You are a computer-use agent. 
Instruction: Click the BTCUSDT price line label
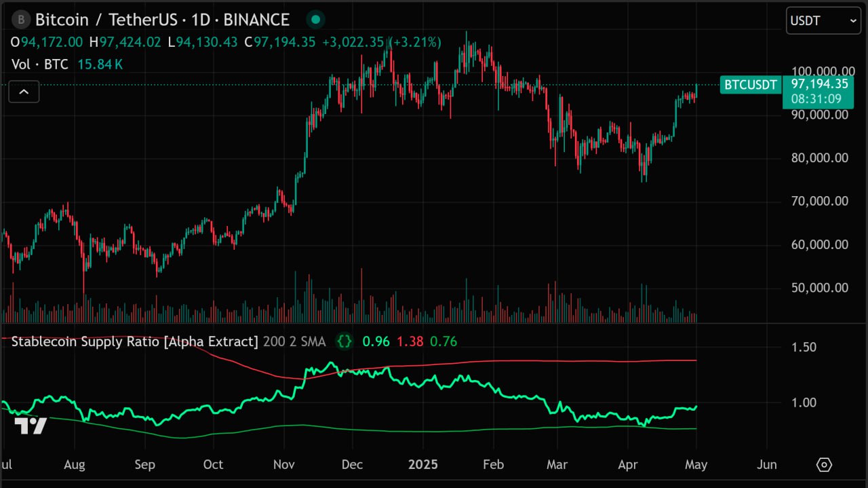click(x=751, y=85)
